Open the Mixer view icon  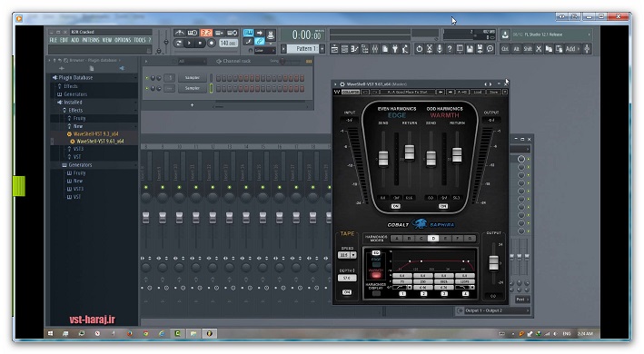tap(375, 49)
